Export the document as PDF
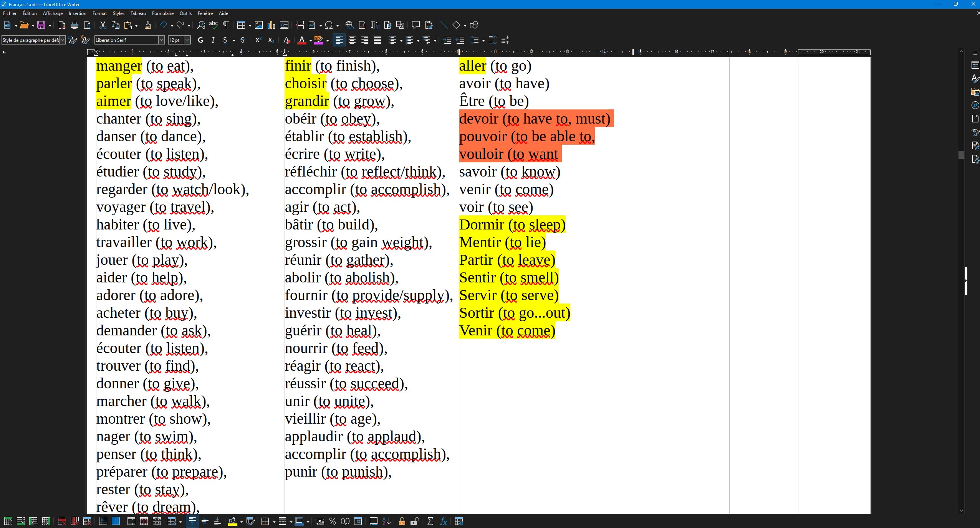Image resolution: width=980 pixels, height=528 pixels. [61, 25]
